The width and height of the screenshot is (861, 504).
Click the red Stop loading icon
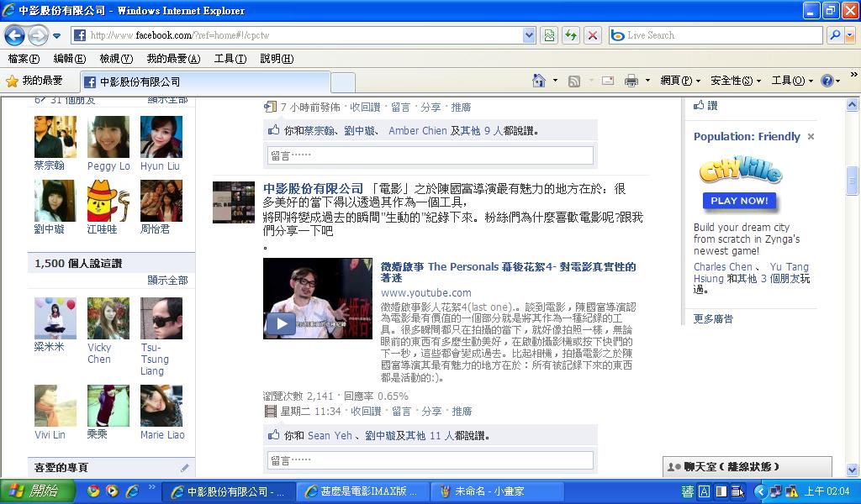tap(593, 35)
